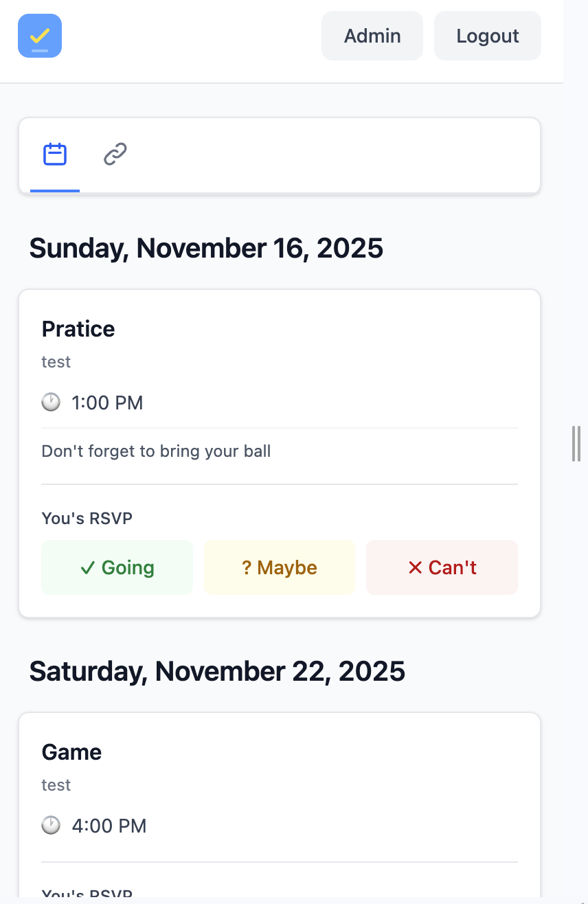Mark Can't for the Pratice event
588x904 pixels.
442,567
